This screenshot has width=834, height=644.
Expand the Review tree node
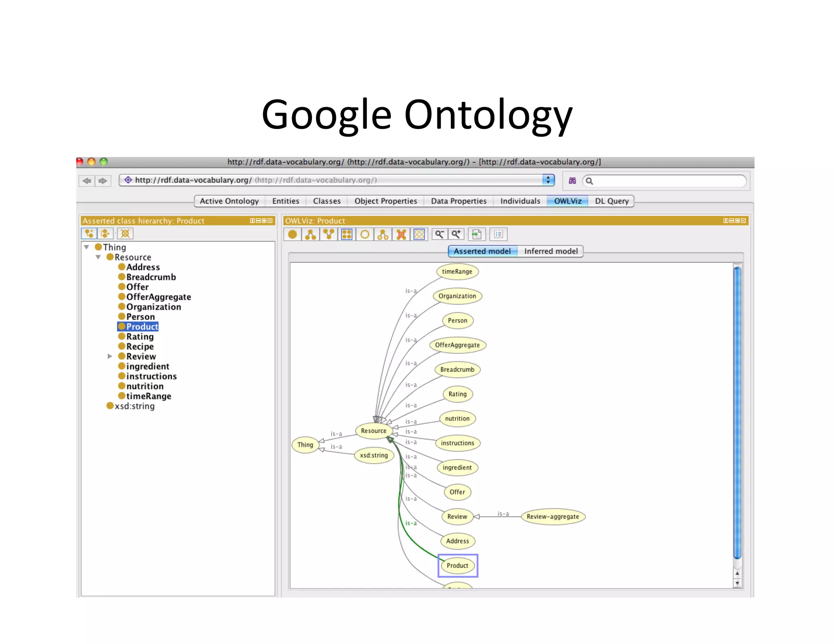tap(110, 356)
